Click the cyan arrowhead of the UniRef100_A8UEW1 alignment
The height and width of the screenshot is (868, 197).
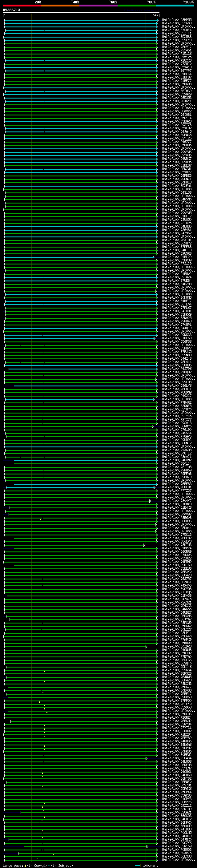coord(155,487)
